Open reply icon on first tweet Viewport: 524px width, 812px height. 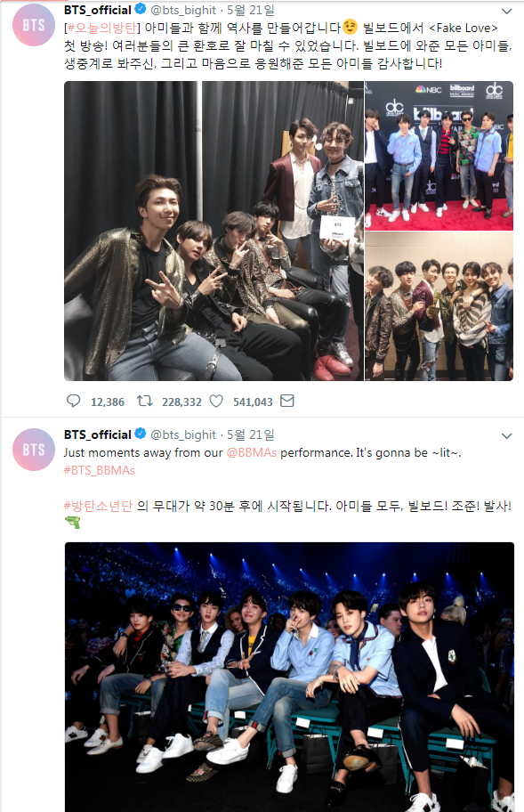pyautogui.click(x=74, y=401)
